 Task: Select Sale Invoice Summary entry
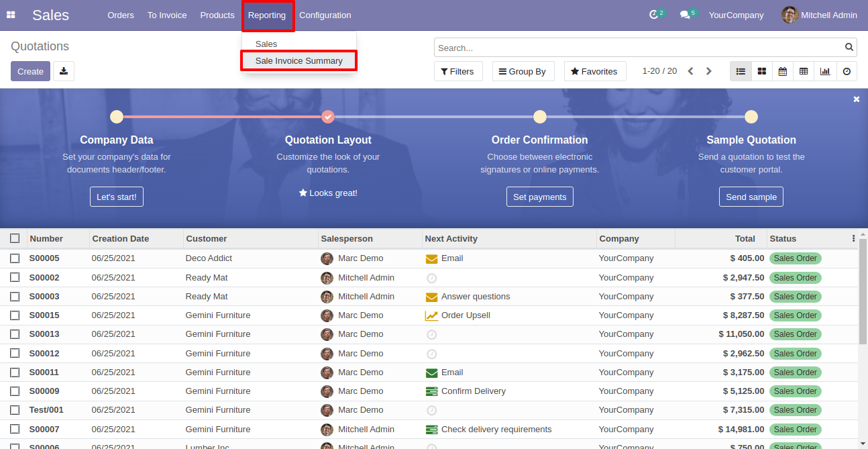pos(299,60)
